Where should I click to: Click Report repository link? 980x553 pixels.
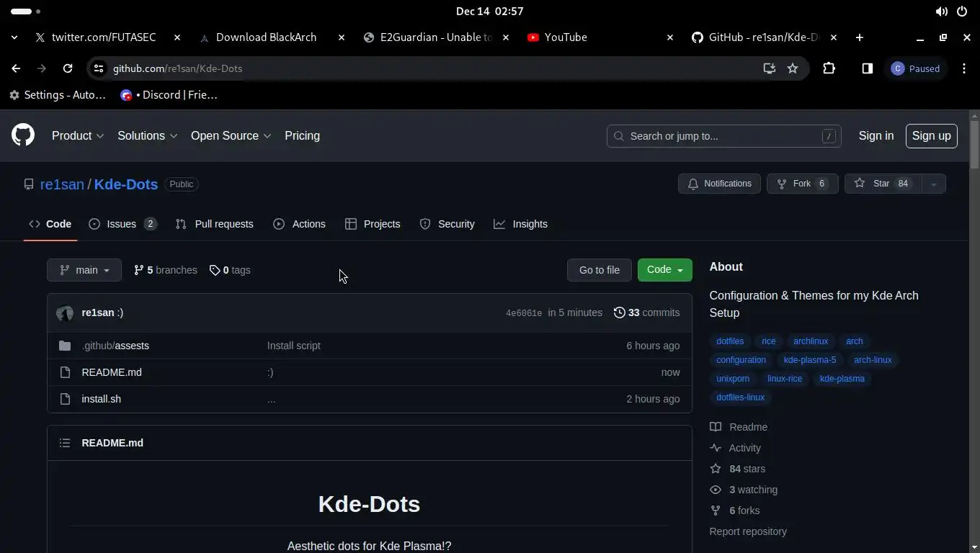(748, 531)
